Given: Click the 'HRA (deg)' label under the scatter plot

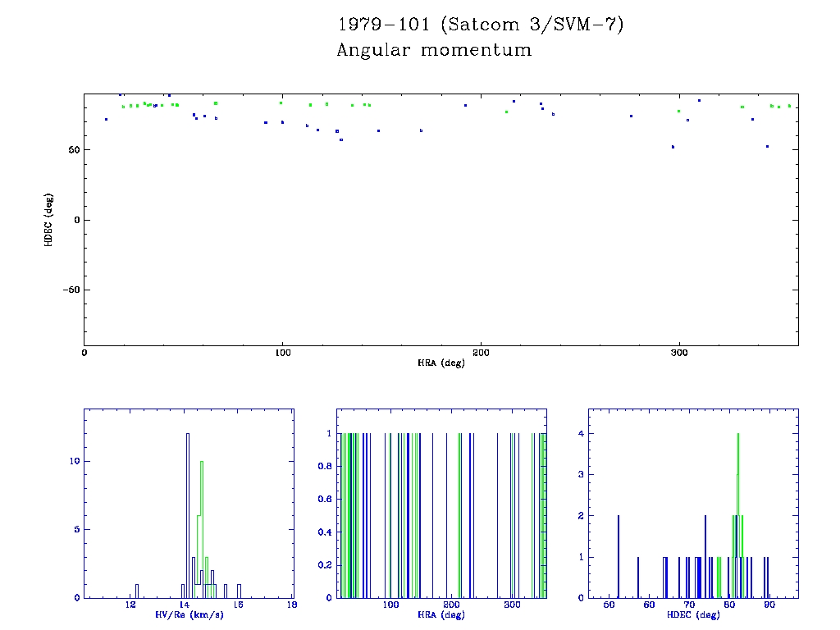Looking at the screenshot, I should [441, 363].
